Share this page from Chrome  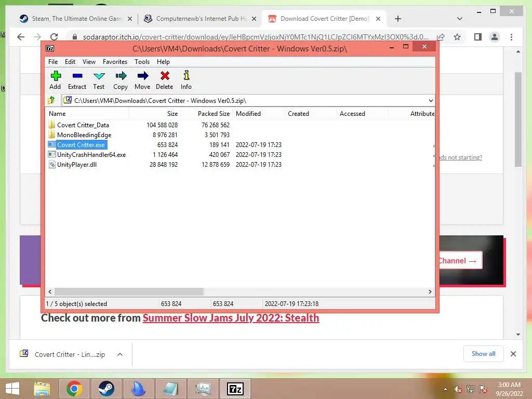441,37
